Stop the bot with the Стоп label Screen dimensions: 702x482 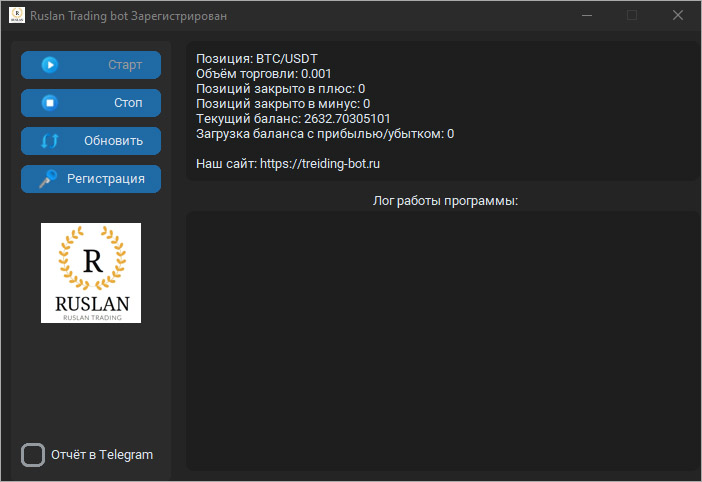tap(128, 103)
